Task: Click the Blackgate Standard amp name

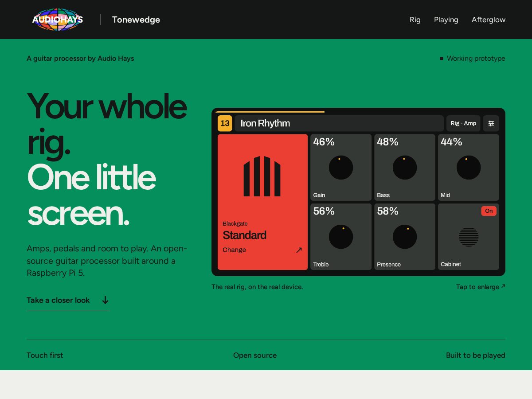Action: pyautogui.click(x=244, y=231)
